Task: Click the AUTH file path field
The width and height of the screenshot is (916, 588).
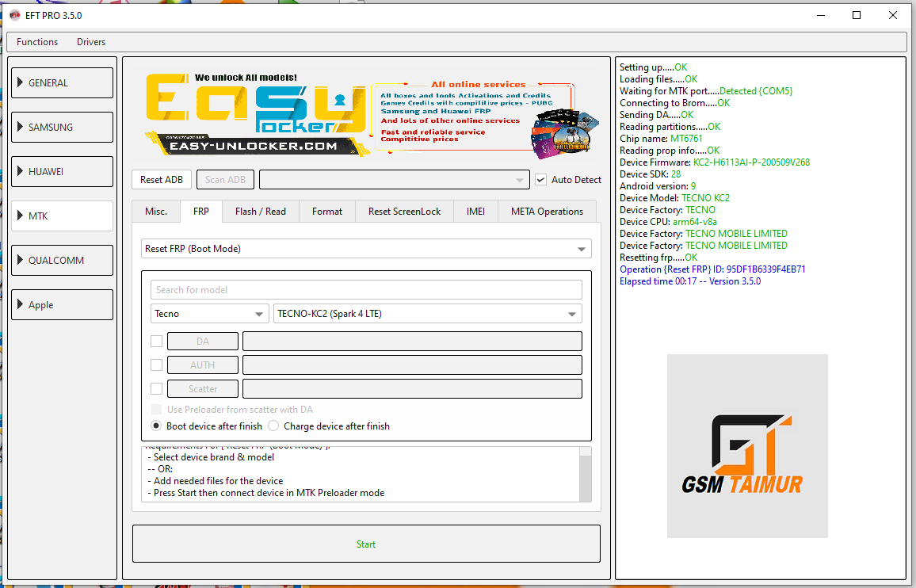Action: (412, 365)
